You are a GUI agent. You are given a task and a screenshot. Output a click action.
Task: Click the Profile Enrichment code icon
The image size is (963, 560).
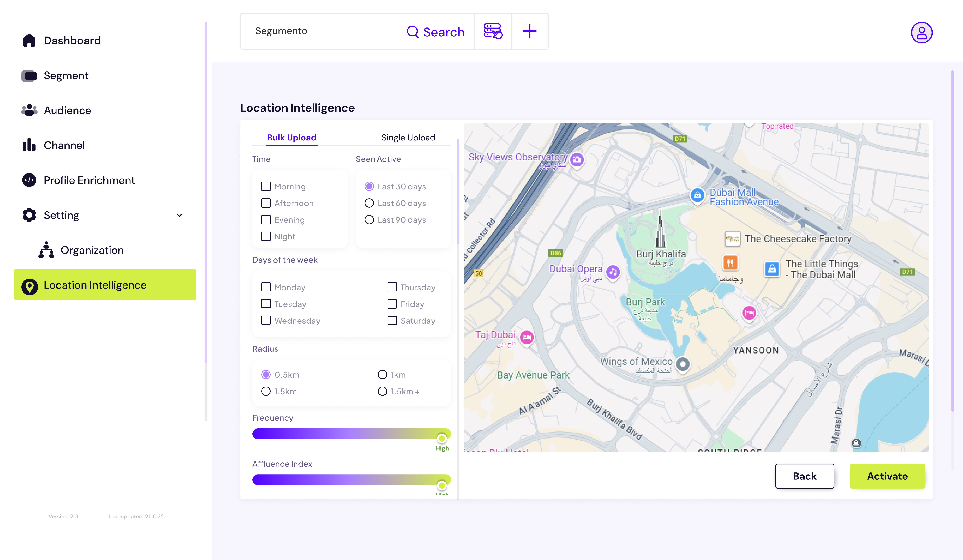[x=29, y=180]
